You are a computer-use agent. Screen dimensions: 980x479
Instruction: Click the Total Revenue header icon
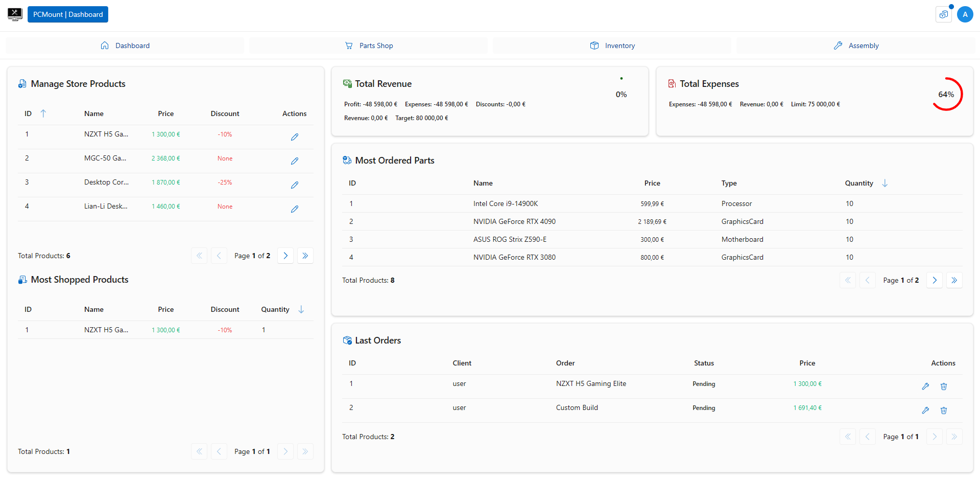pyautogui.click(x=347, y=84)
